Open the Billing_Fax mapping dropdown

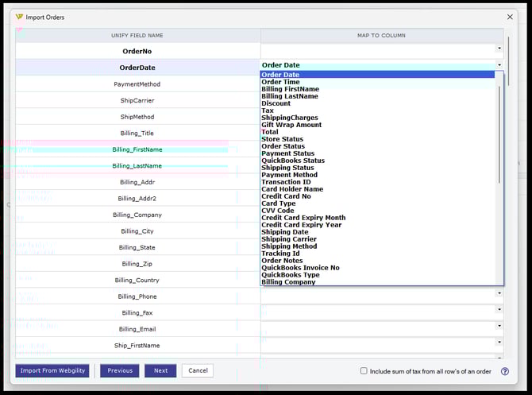pyautogui.click(x=499, y=309)
